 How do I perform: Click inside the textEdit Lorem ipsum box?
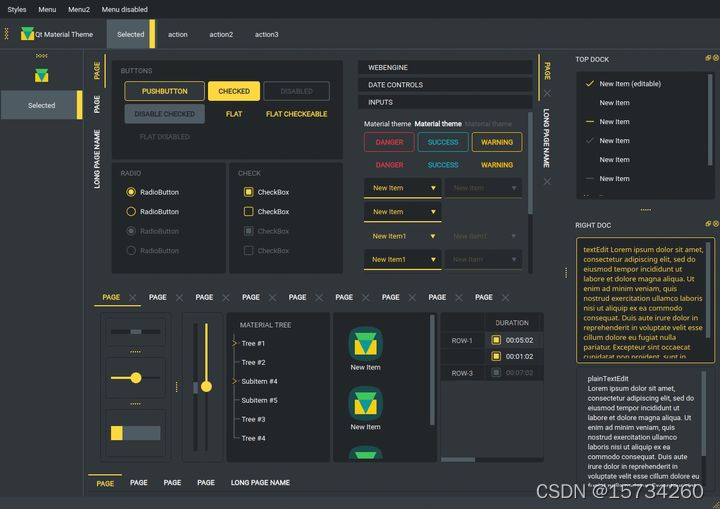pyautogui.click(x=645, y=298)
